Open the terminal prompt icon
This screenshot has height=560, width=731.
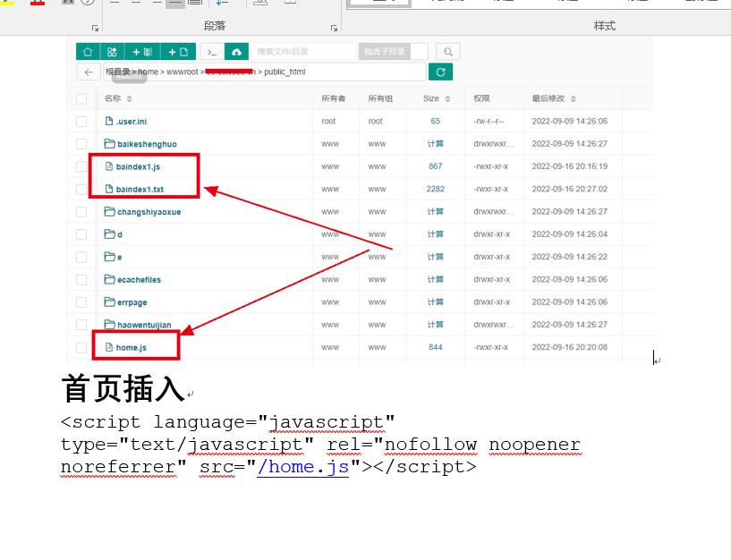[x=211, y=52]
